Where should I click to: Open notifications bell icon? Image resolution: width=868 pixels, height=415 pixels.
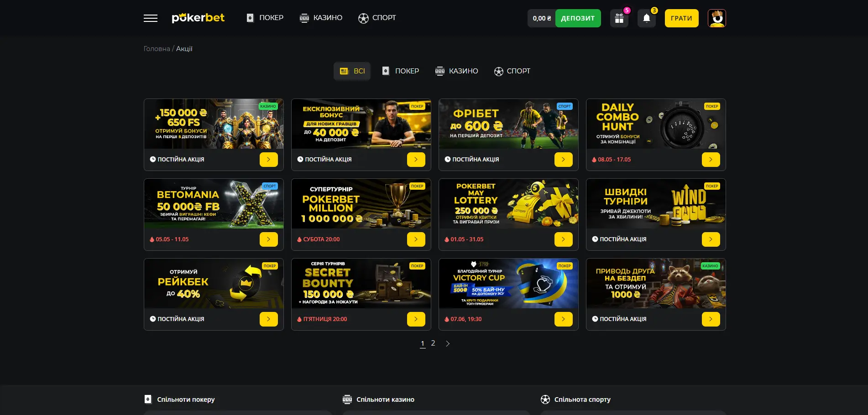(x=647, y=18)
